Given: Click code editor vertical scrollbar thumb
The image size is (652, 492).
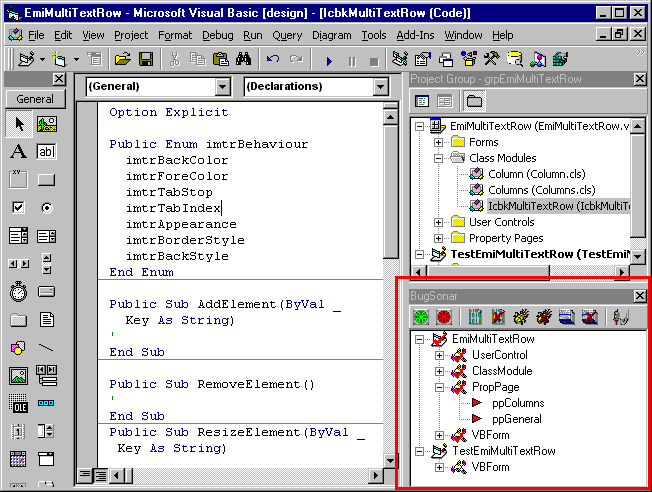Looking at the screenshot, I should tap(390, 192).
